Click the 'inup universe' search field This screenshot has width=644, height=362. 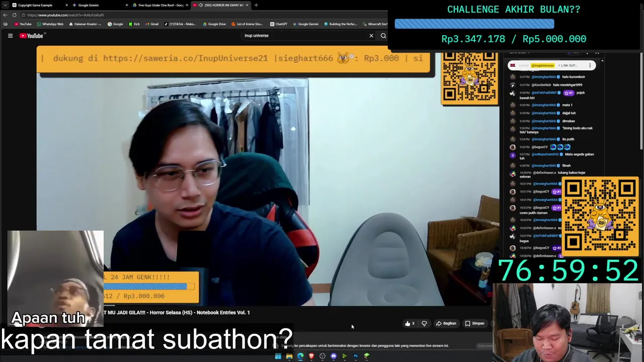click(x=304, y=36)
